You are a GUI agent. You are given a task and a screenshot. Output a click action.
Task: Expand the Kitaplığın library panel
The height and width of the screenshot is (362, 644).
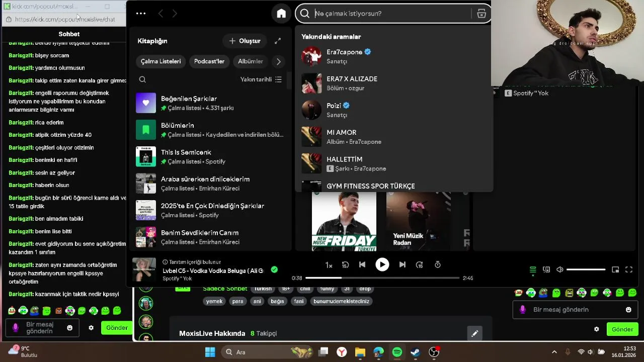click(278, 41)
